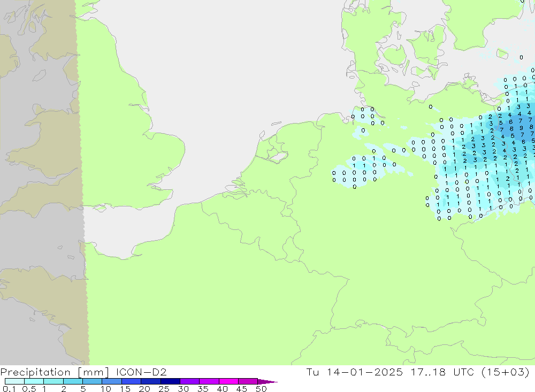Click the 'ICON-D2' model label
The width and height of the screenshot is (535, 392).
[x=141, y=372]
